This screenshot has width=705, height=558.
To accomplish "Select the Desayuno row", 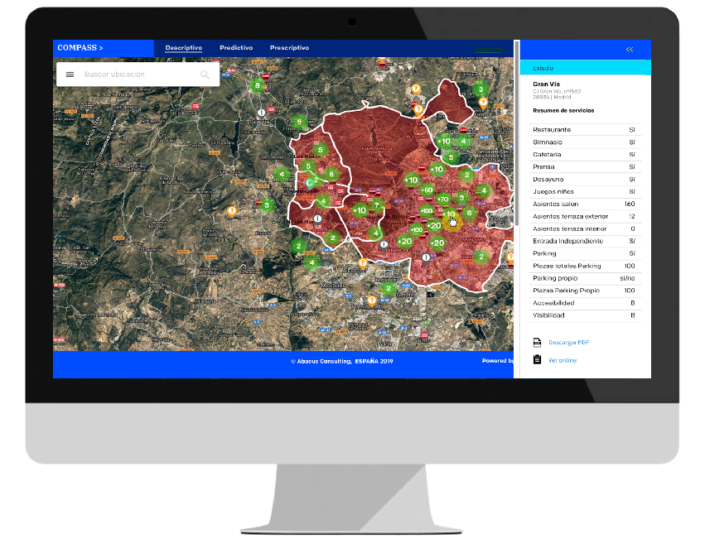I will coord(585,179).
